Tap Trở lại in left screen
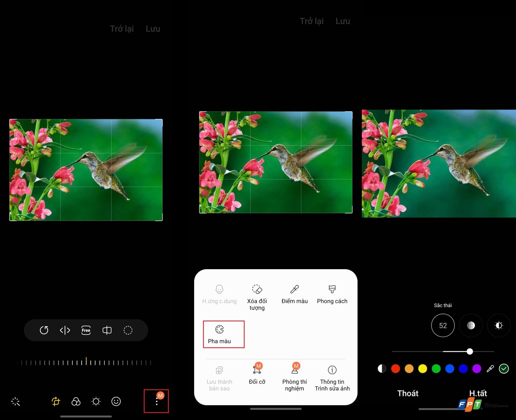Screen dimensions: 516x420 [x=122, y=29]
